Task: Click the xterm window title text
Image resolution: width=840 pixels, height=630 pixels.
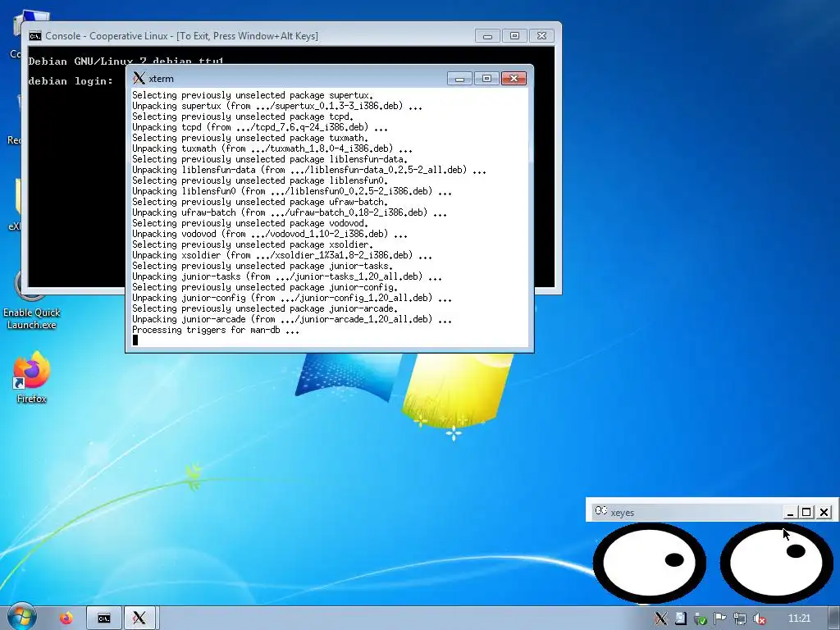Action: click(x=161, y=79)
